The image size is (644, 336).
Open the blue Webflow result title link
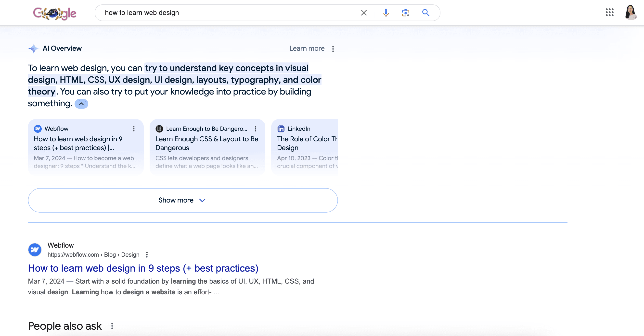point(143,268)
